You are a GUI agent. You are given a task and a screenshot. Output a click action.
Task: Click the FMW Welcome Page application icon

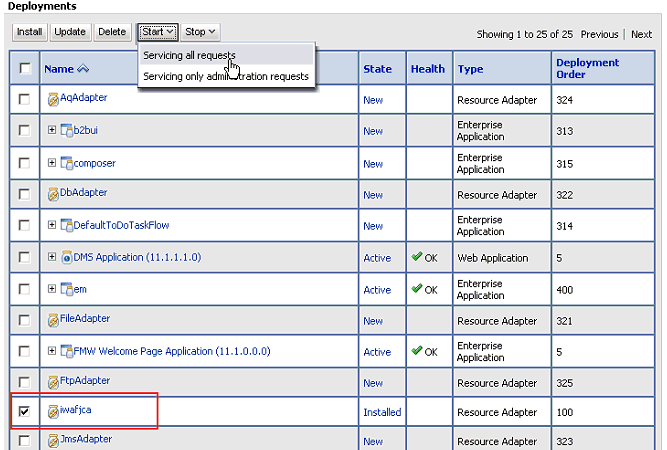(x=67, y=351)
